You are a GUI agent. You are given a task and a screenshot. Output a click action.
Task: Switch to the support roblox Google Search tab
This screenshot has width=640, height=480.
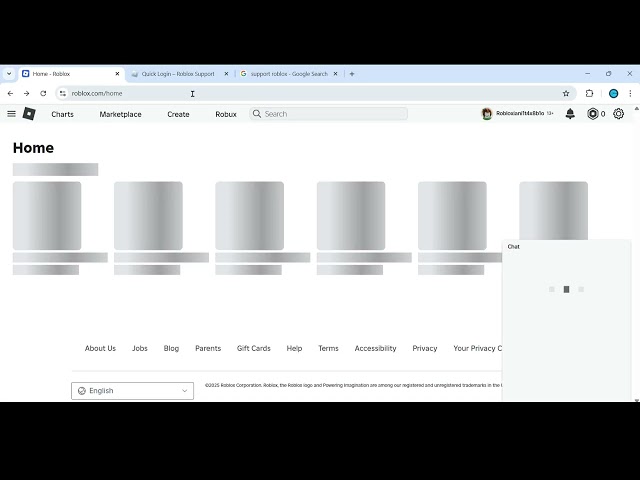(289, 74)
